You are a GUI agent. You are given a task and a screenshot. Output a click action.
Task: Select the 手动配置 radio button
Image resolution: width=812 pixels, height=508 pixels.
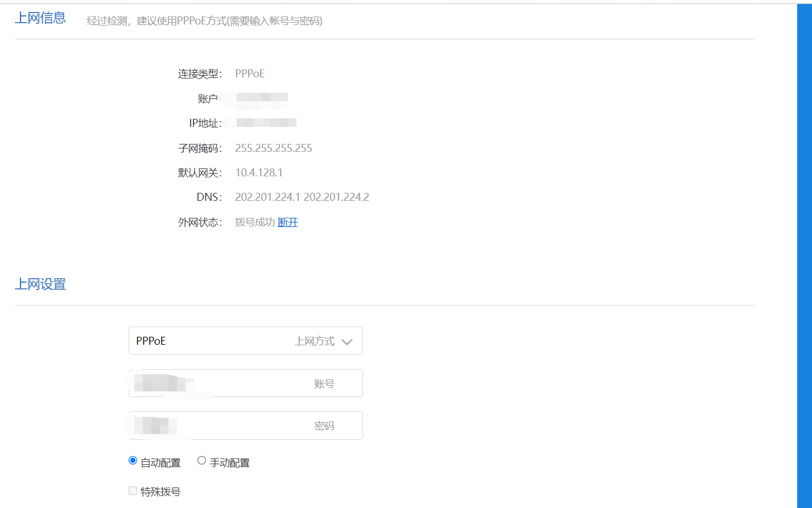201,461
